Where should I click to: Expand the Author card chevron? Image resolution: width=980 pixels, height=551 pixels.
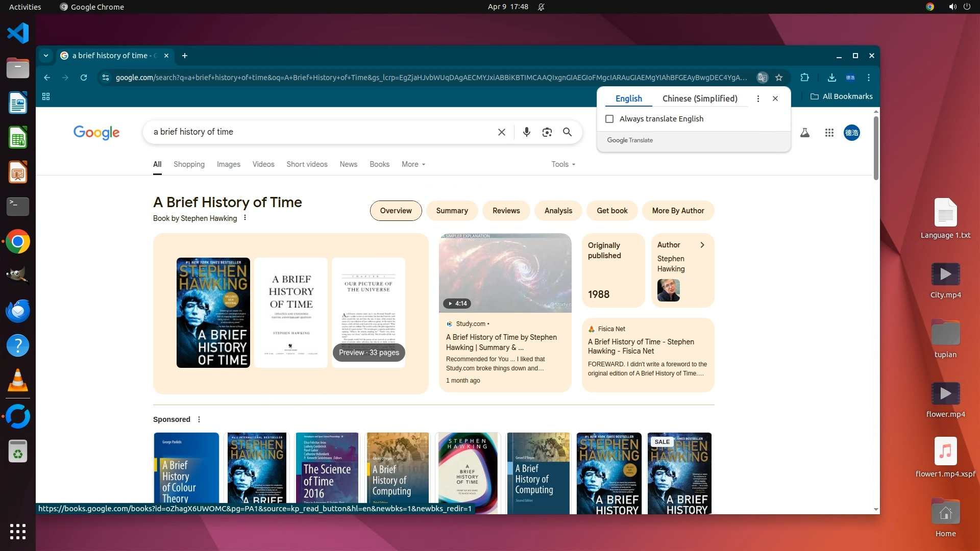point(702,245)
